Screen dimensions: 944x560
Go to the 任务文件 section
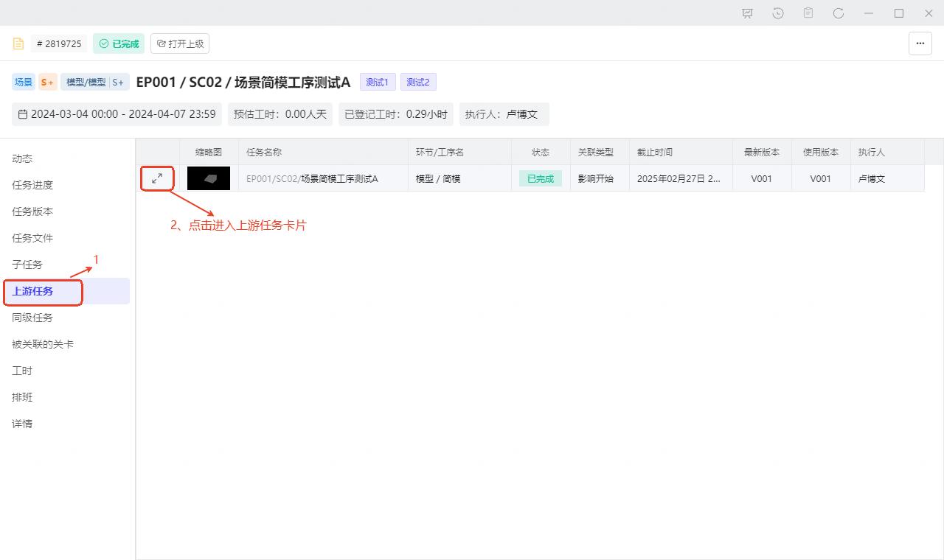pyautogui.click(x=32, y=238)
